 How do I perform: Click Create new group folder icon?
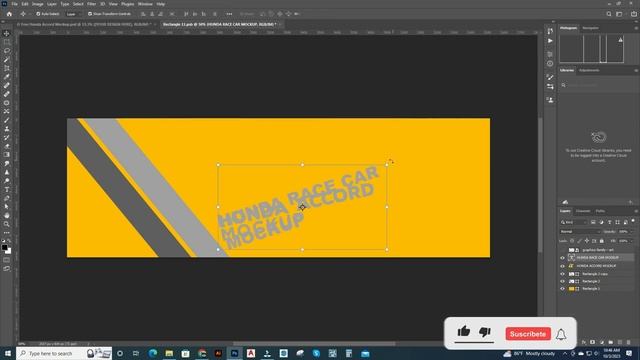coord(611,342)
